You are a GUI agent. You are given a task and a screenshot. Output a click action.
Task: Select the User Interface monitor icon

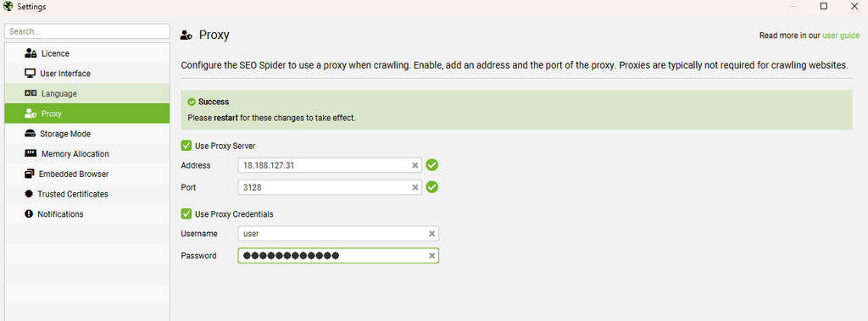(30, 74)
